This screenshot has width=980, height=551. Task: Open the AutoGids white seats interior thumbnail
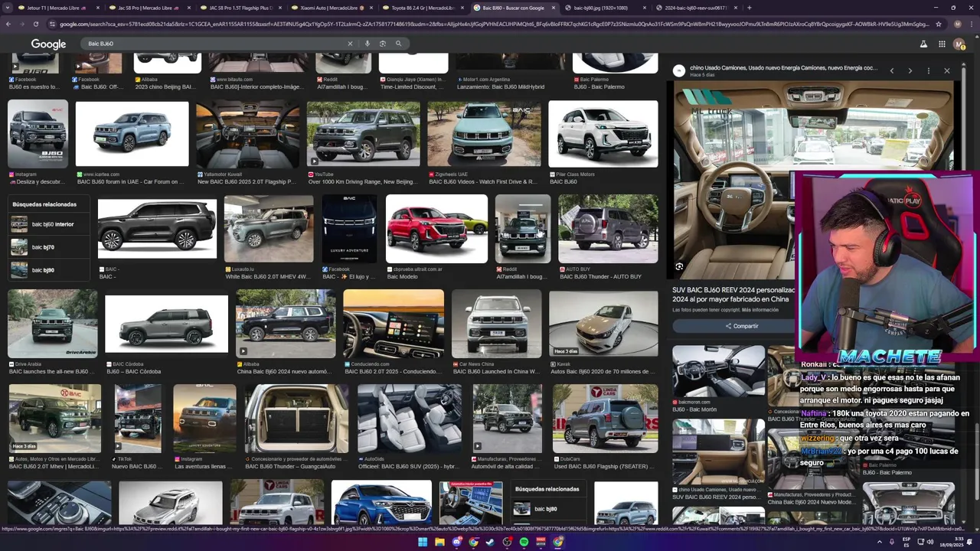point(410,418)
